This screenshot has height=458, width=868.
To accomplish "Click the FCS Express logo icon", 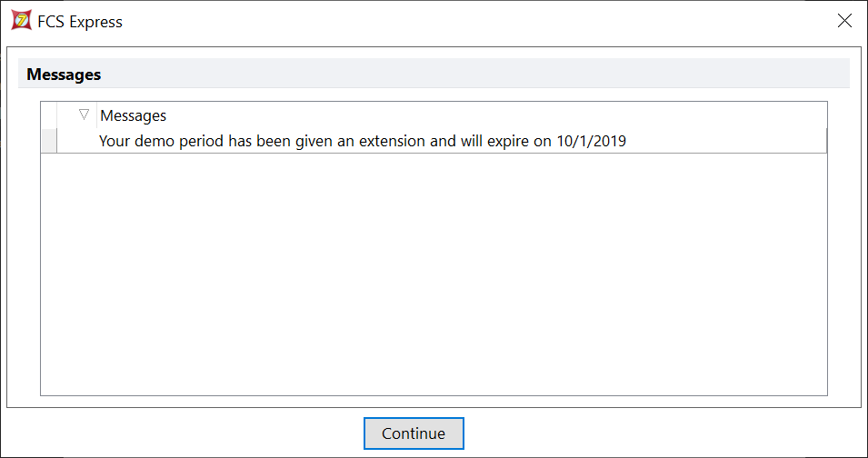I will tap(22, 21).
